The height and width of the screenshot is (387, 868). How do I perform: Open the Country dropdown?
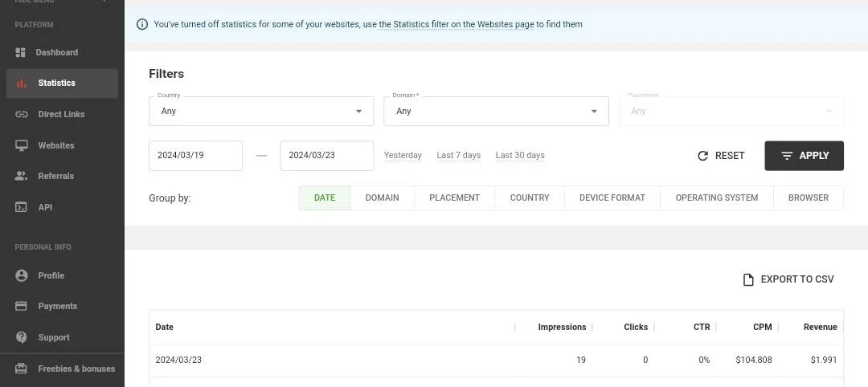coord(261,111)
